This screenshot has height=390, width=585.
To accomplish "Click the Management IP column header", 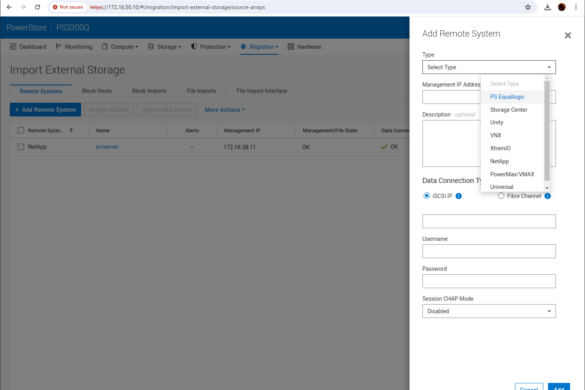I will click(242, 130).
